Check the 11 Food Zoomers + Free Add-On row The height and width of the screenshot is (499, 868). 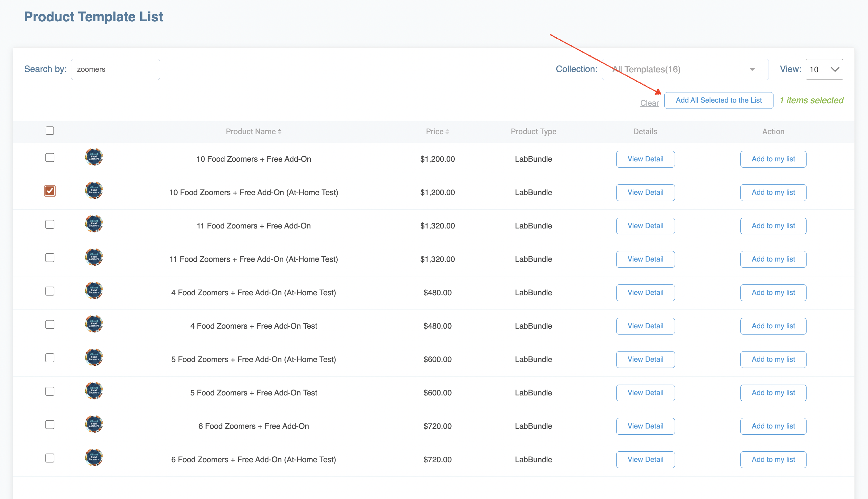tap(50, 224)
